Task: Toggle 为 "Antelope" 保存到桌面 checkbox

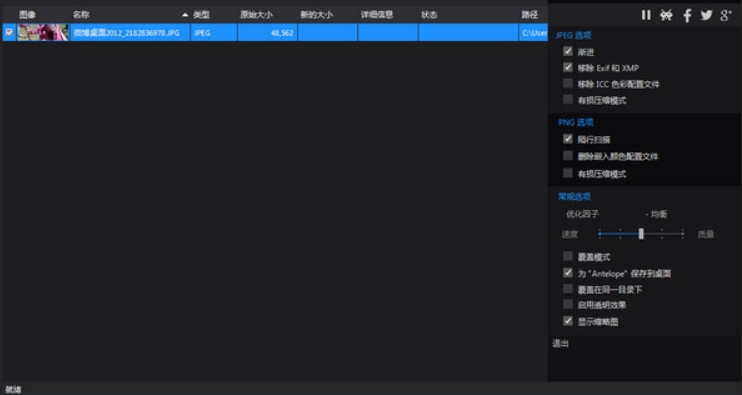Action: pos(568,273)
